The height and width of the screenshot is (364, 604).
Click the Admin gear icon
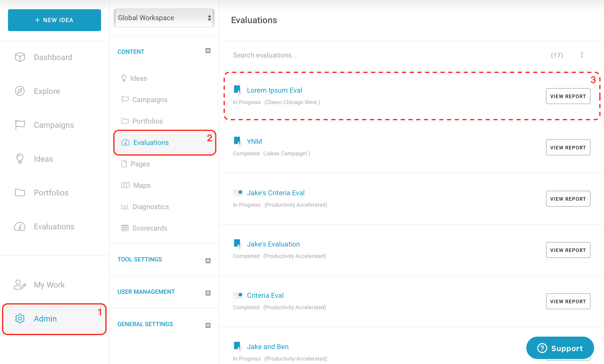(x=20, y=318)
